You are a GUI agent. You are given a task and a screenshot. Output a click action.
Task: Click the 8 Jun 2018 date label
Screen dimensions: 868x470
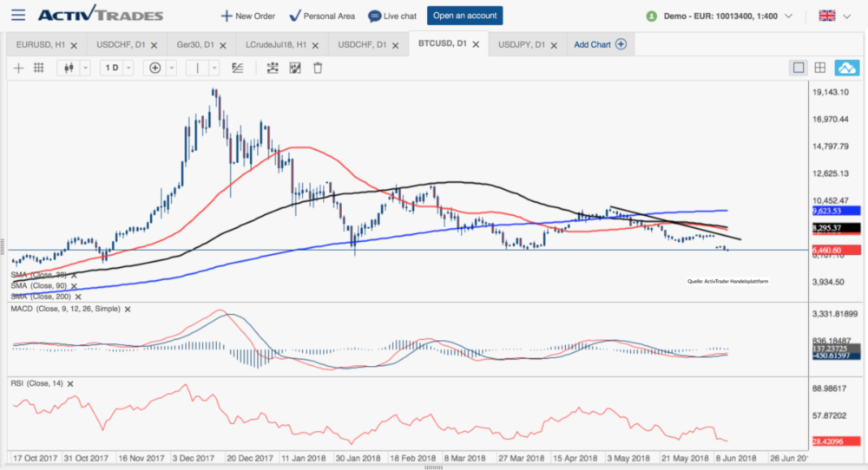(736, 459)
